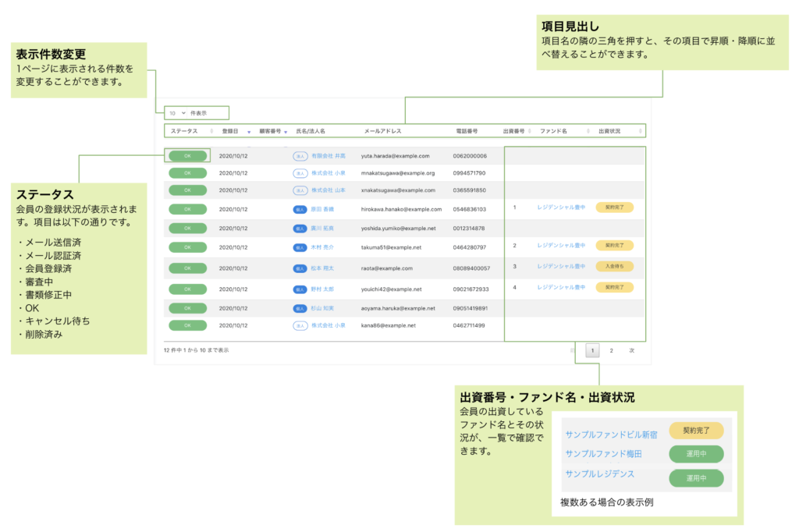
Task: Click the ステータス column sort arrows
Action: coord(211,131)
